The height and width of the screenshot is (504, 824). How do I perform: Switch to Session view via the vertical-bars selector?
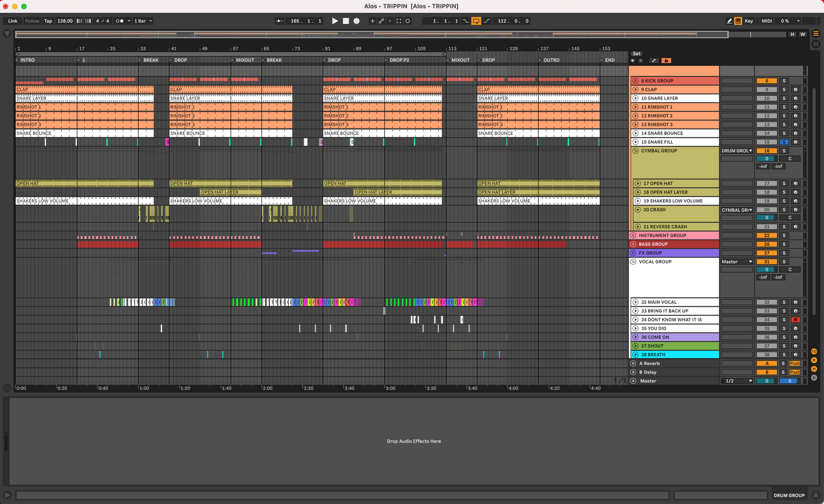pyautogui.click(x=816, y=44)
